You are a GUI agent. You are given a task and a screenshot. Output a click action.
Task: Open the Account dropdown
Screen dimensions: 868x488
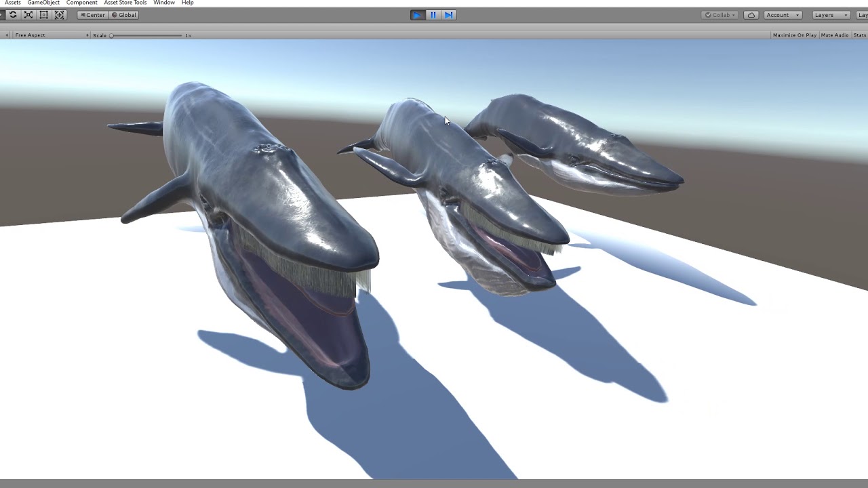point(783,15)
